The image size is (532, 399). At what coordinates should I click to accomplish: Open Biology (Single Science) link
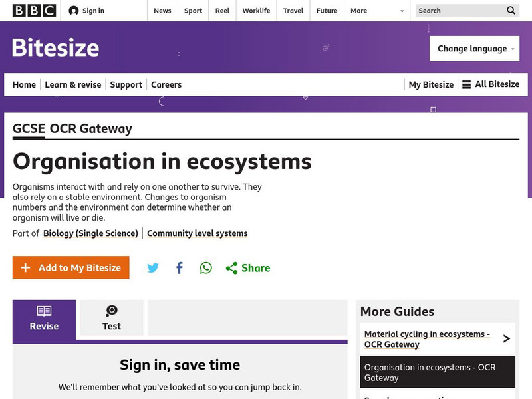pyautogui.click(x=90, y=233)
